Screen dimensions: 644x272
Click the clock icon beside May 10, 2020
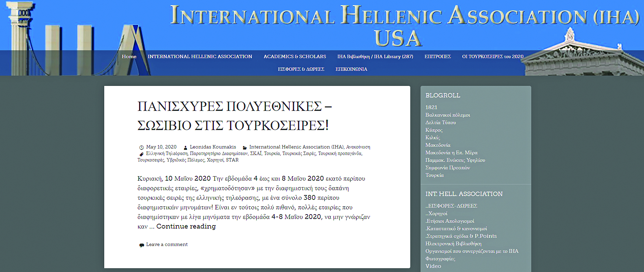(141, 147)
